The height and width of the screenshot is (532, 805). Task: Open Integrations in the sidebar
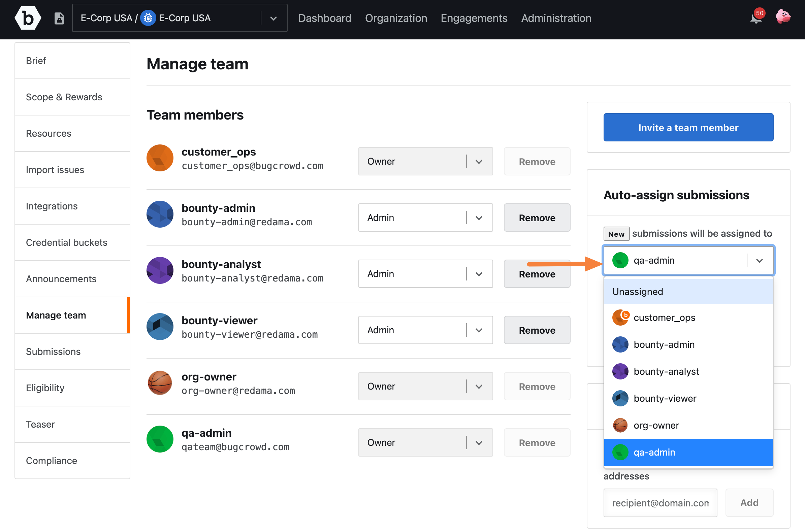pyautogui.click(x=72, y=206)
